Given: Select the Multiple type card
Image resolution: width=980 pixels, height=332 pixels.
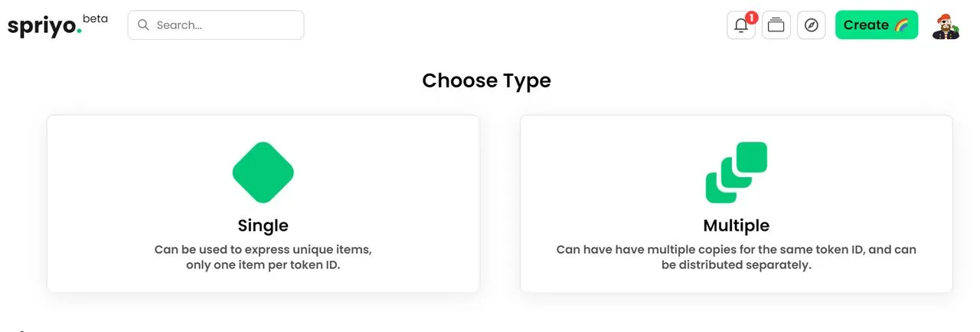Looking at the screenshot, I should pos(737,204).
